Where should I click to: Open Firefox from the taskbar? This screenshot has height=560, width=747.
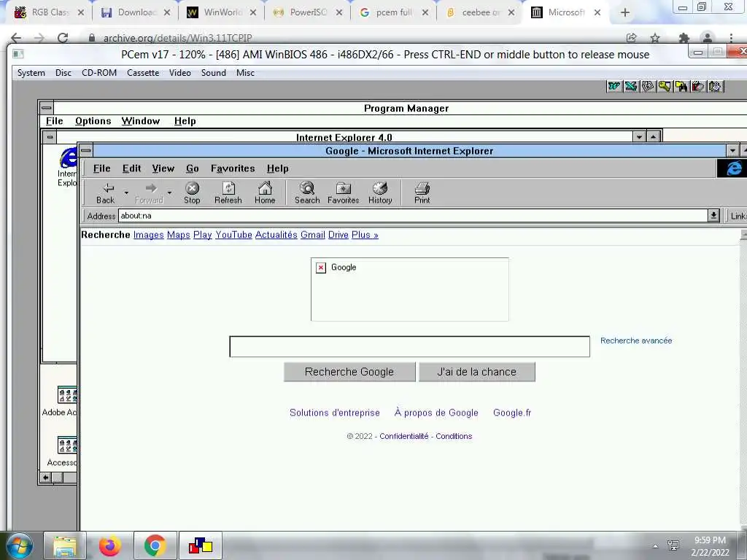(x=109, y=545)
